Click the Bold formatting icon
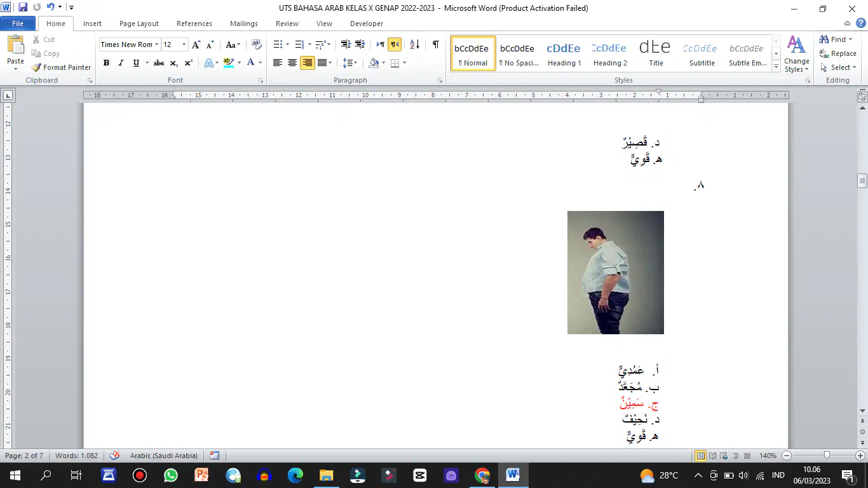868x488 pixels. (x=106, y=63)
